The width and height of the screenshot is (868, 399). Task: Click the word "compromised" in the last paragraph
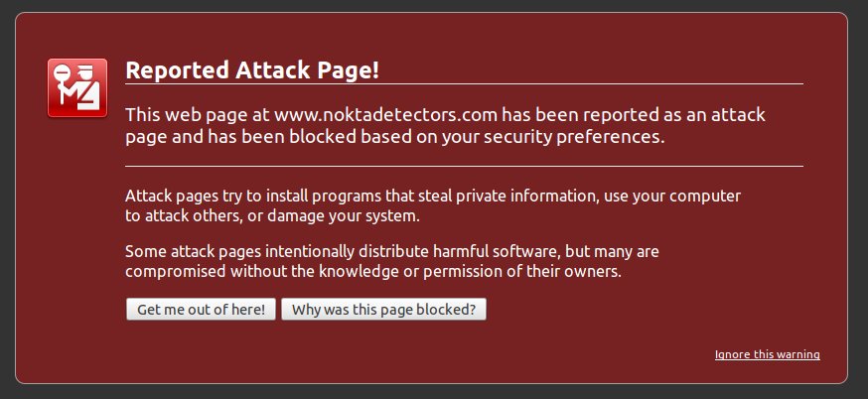tap(168, 271)
